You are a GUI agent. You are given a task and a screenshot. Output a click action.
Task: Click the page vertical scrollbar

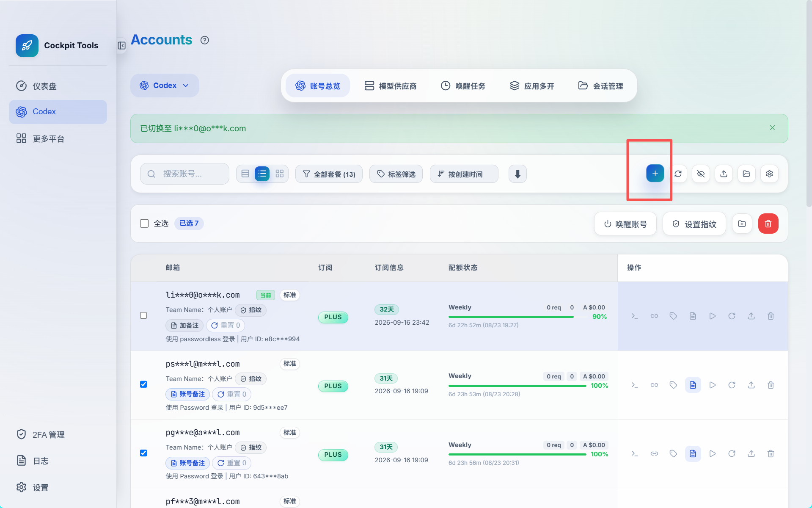(x=809, y=104)
